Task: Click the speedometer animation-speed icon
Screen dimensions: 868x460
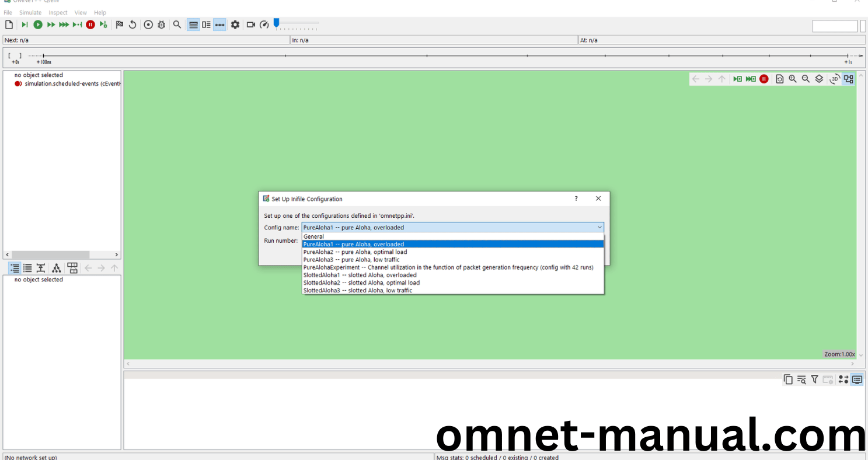Action: [x=264, y=25]
